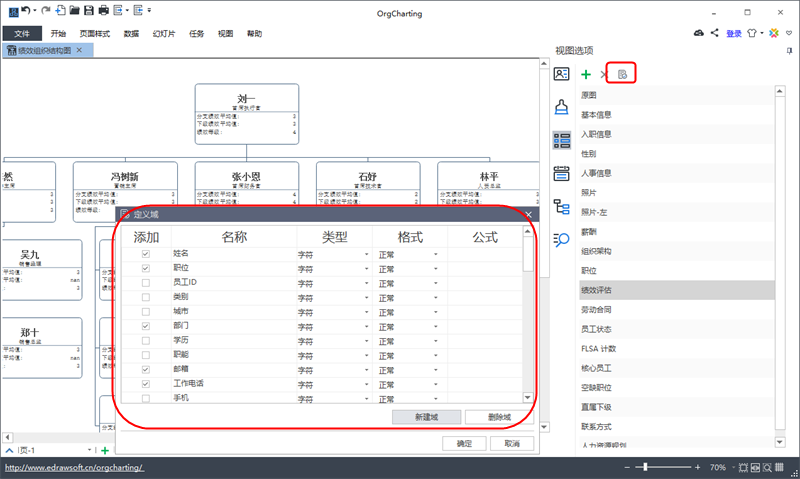Uncheck the 姓名 field checkbox
800x479 pixels.
[145, 254]
